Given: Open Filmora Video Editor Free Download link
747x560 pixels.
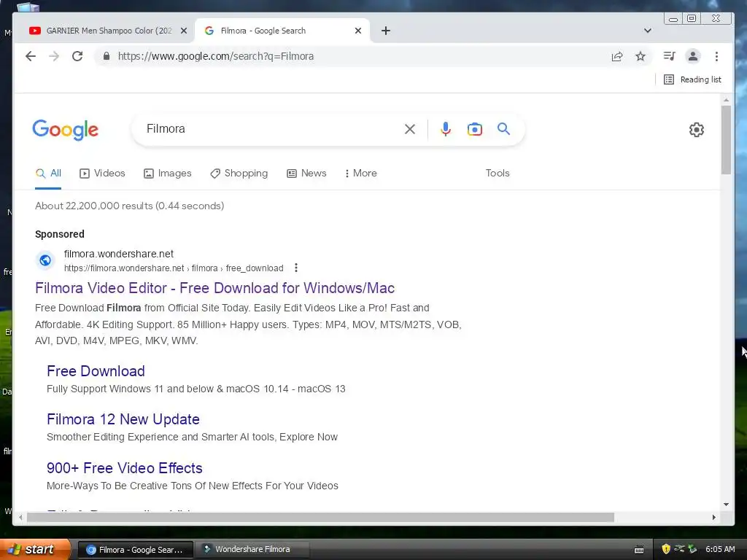Looking at the screenshot, I should [215, 288].
